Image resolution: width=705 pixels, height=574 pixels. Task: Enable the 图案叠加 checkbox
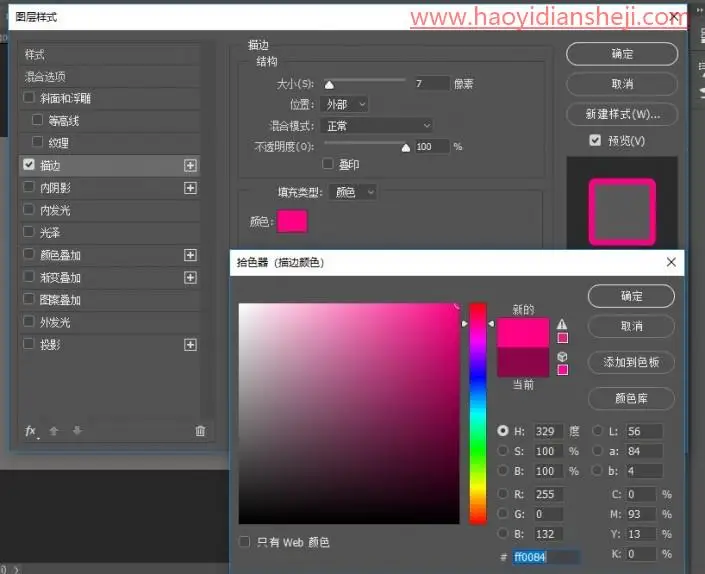point(29,299)
